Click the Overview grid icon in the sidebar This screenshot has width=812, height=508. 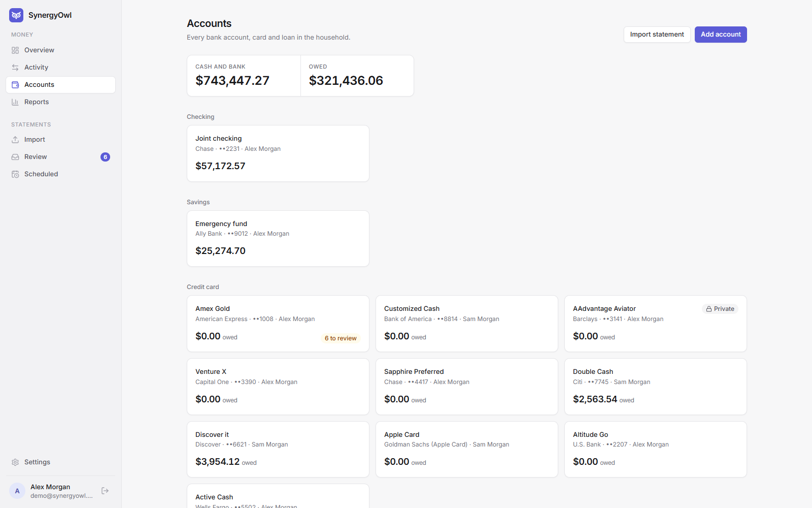click(x=15, y=50)
